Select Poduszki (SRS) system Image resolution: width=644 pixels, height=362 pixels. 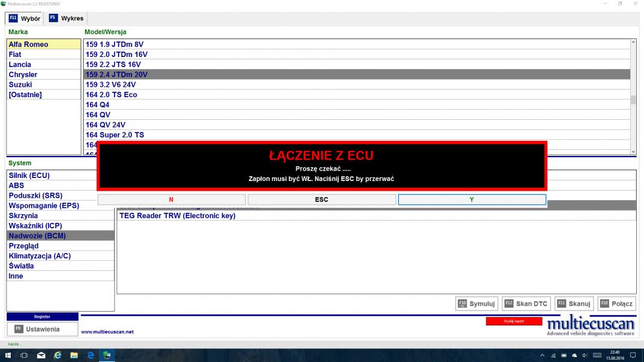point(52,195)
